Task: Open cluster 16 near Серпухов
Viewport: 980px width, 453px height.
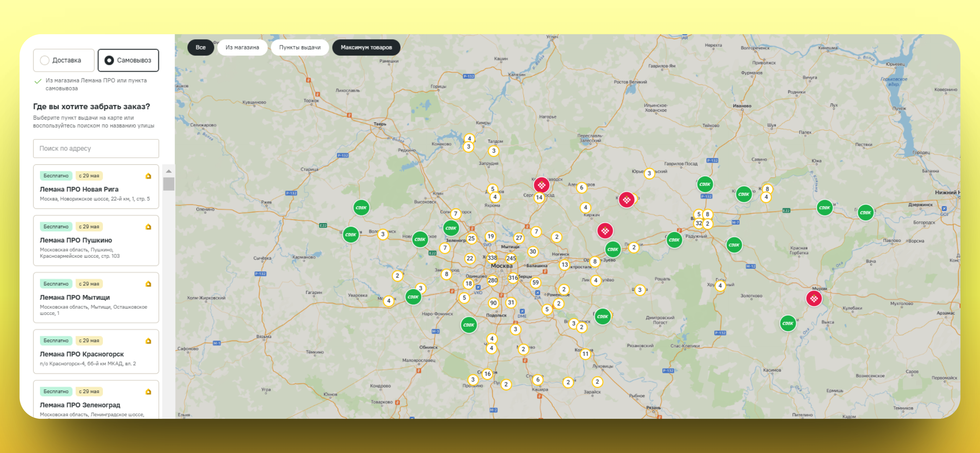Action: 487,374
